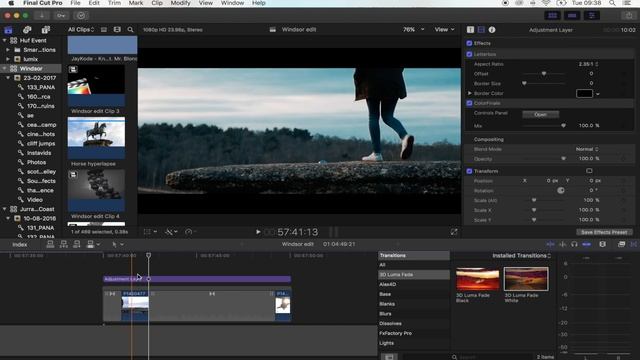
Task: Click Insert clip edit button
Action: pos(64,244)
